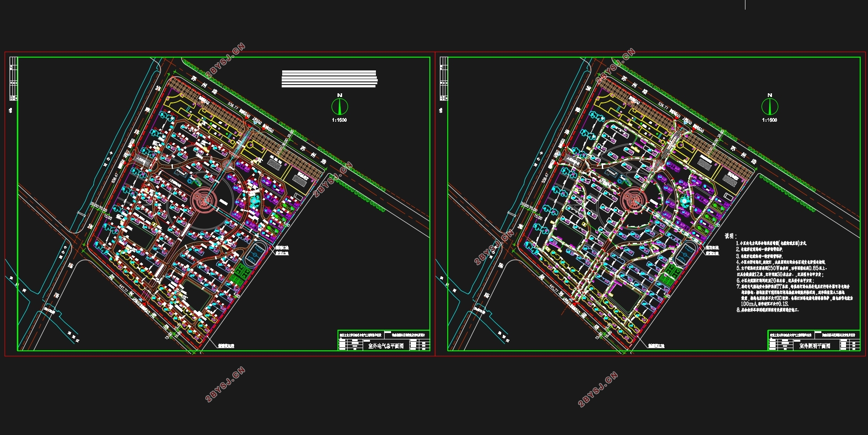Pick the circular plaza in right drawing
Viewport: 868px width, 435px height.
tap(634, 200)
